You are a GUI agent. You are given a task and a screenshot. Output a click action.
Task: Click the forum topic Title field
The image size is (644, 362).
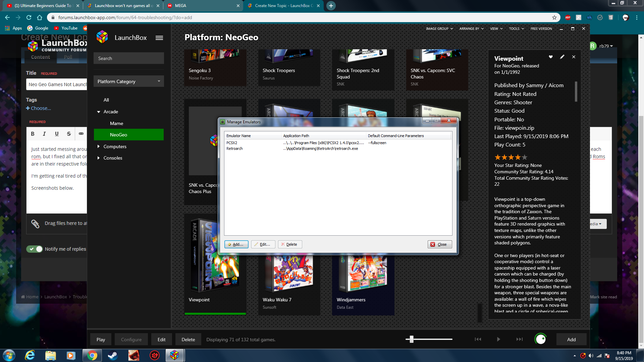point(57,84)
